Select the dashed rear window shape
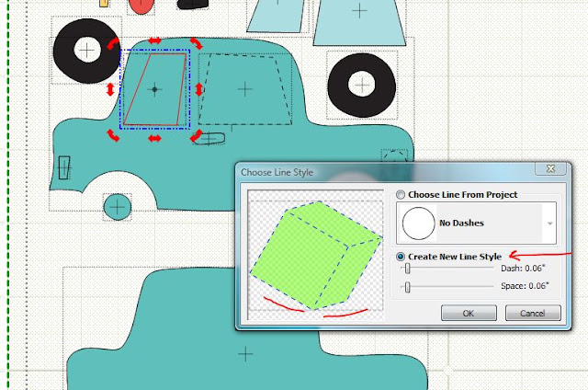The height and width of the screenshot is (390, 588). coord(245,89)
